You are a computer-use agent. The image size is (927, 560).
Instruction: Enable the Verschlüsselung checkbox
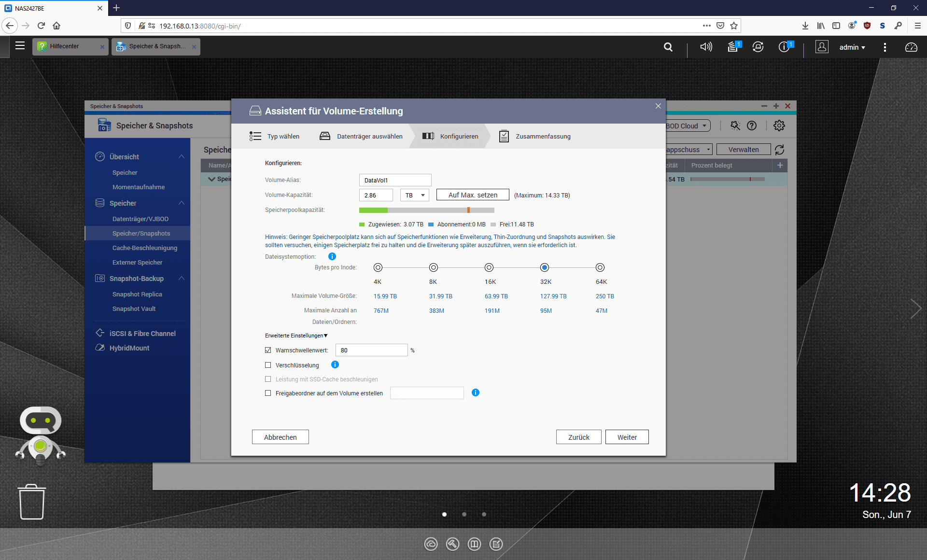[268, 365]
